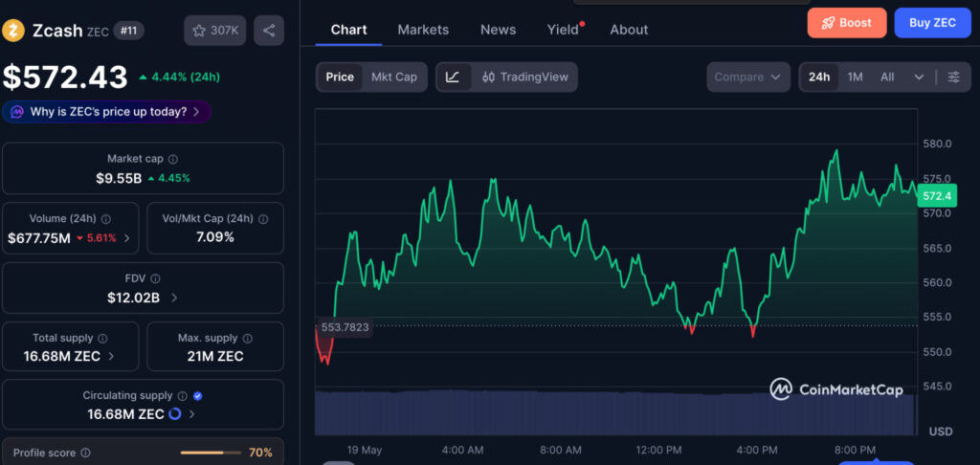Open Vol/Mkt Cap (24h) info icon
Image resolution: width=980 pixels, height=465 pixels.
pos(263,219)
